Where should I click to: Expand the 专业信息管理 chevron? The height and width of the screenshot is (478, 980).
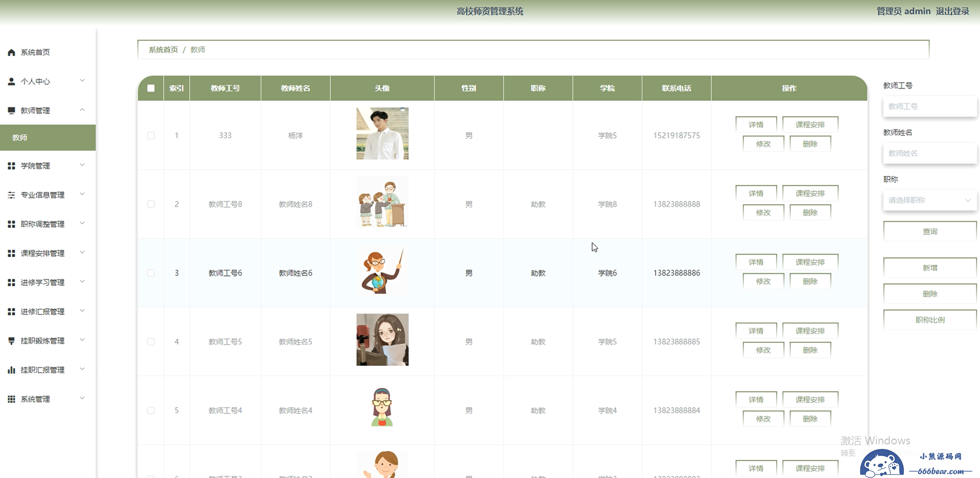(x=82, y=194)
